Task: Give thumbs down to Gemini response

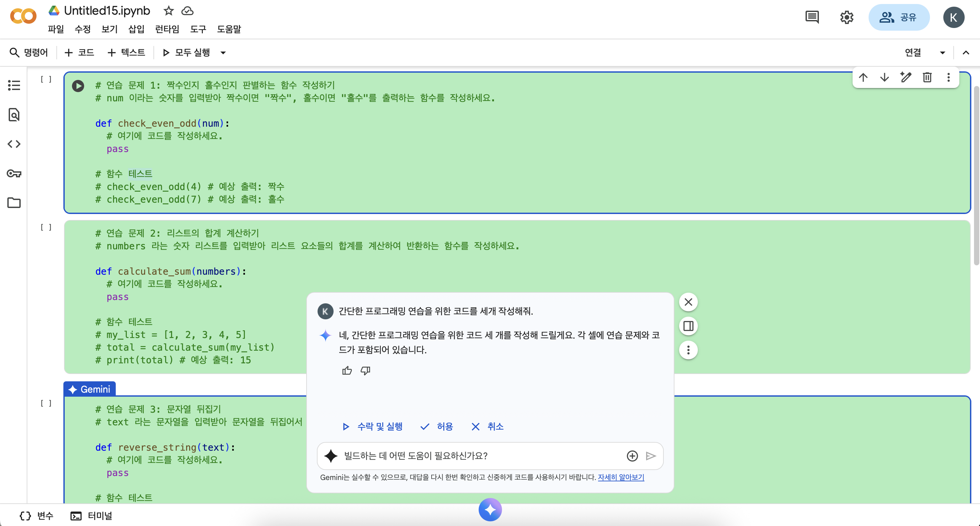Action: click(x=365, y=371)
